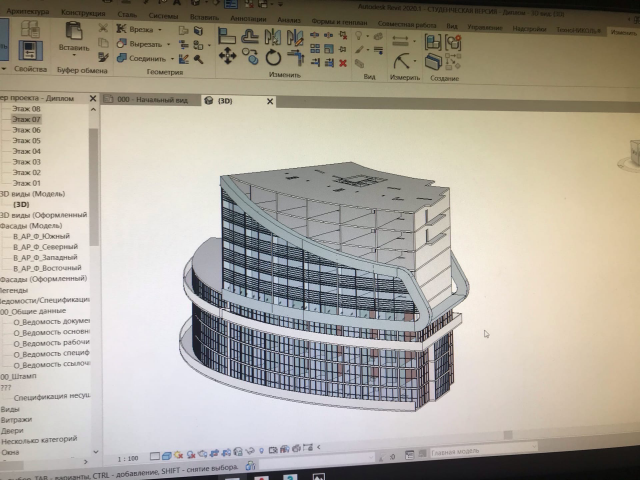Screen dimensions: 640x480
Task: Expand the view control bar chevron
Action: [x=319, y=447]
